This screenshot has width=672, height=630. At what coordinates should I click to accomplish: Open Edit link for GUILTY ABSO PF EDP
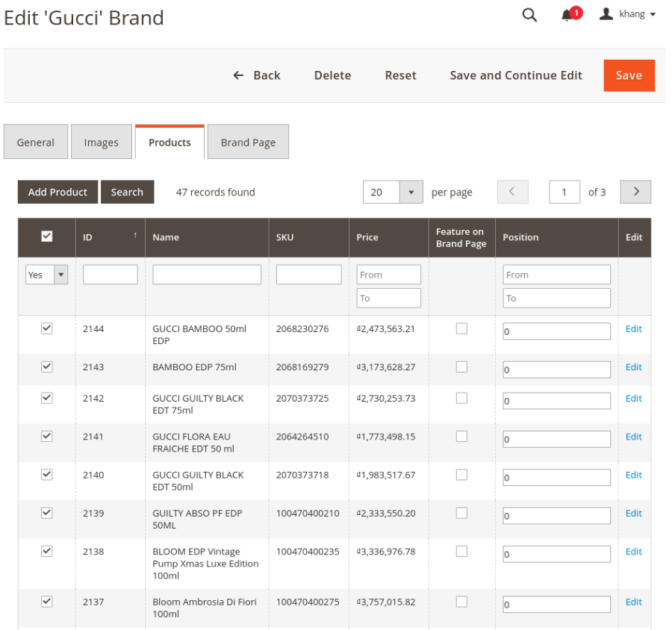(633, 513)
